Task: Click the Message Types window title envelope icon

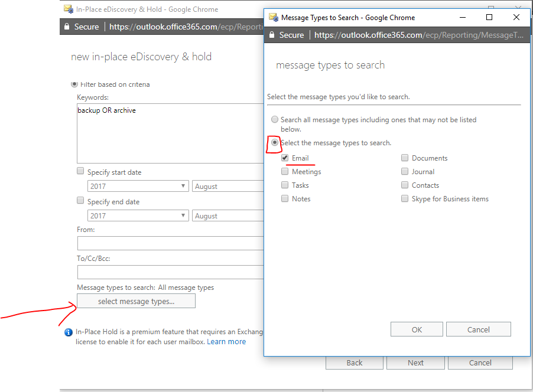Action: point(274,17)
